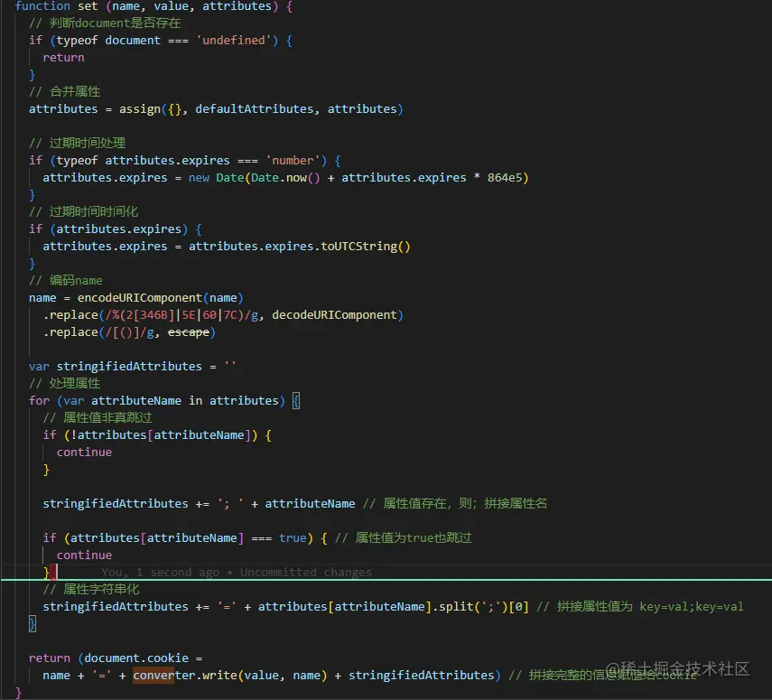772x700 pixels.
Task: Click the comment '// 编码name'
Action: [x=66, y=280]
